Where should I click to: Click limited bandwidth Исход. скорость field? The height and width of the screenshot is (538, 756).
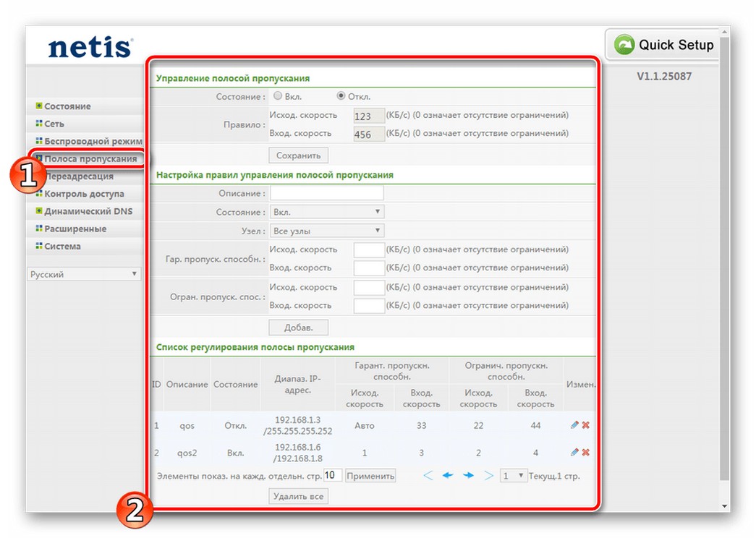coord(370,287)
